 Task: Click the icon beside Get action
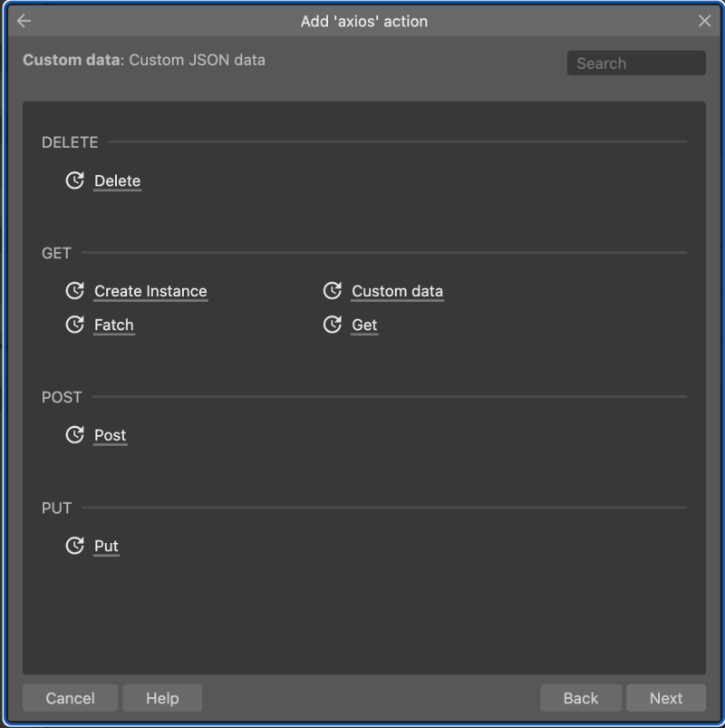[x=333, y=324]
